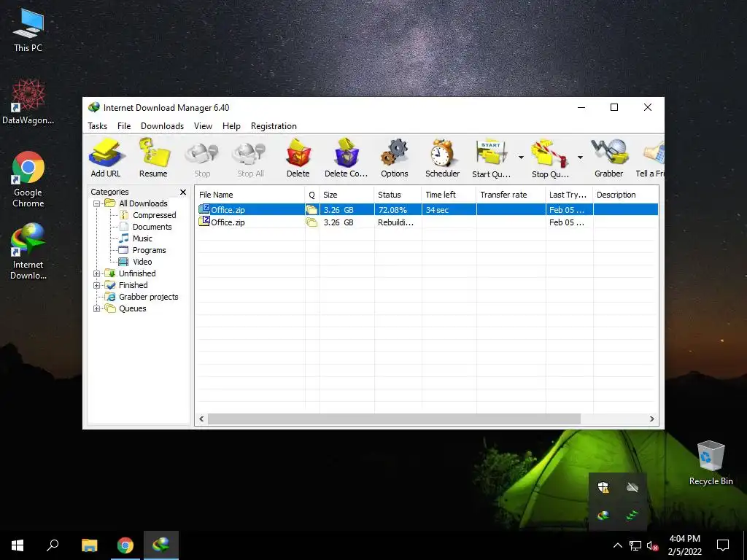Open the Registration menu
The image size is (747, 560).
click(x=274, y=126)
